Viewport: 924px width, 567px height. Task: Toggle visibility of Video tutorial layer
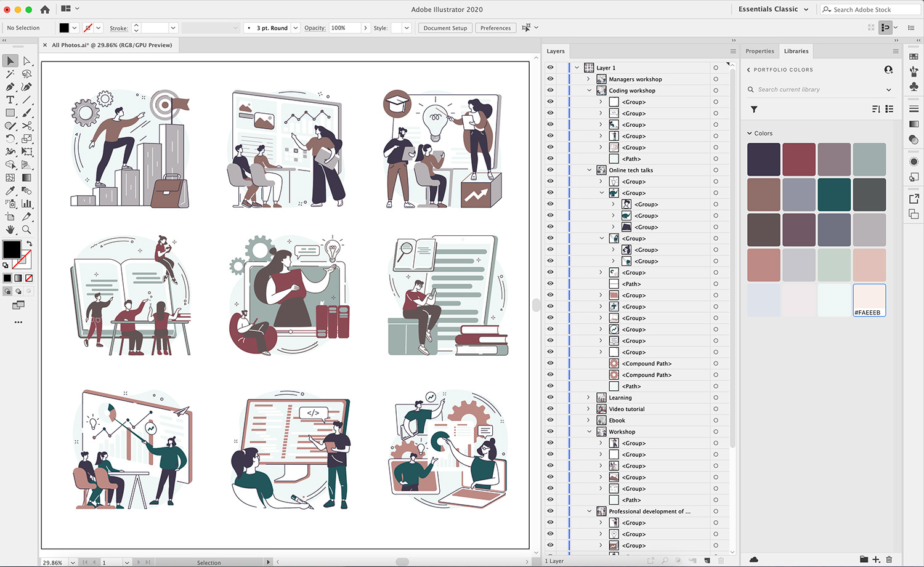click(x=550, y=409)
